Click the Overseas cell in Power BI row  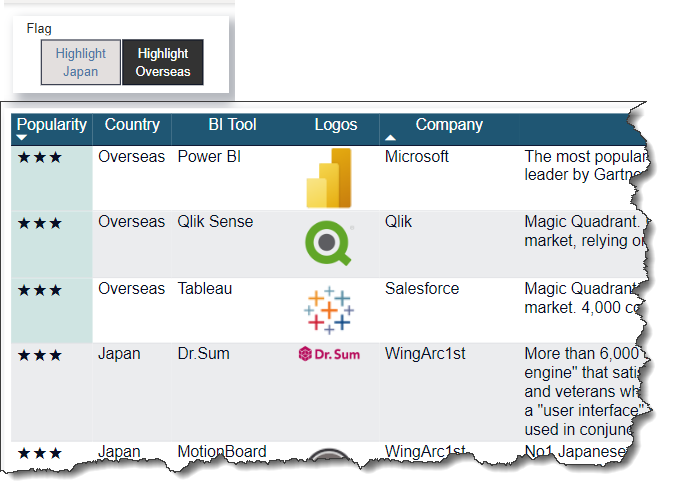click(x=131, y=157)
